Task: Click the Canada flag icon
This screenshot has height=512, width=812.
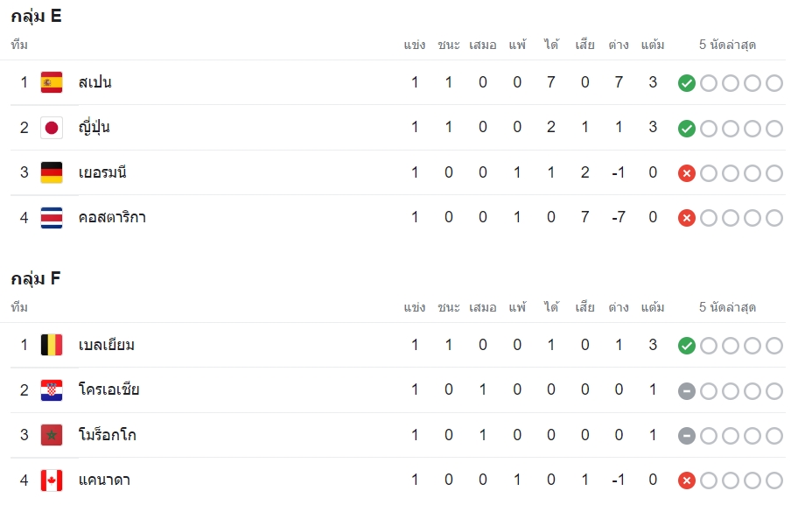Action: point(52,480)
